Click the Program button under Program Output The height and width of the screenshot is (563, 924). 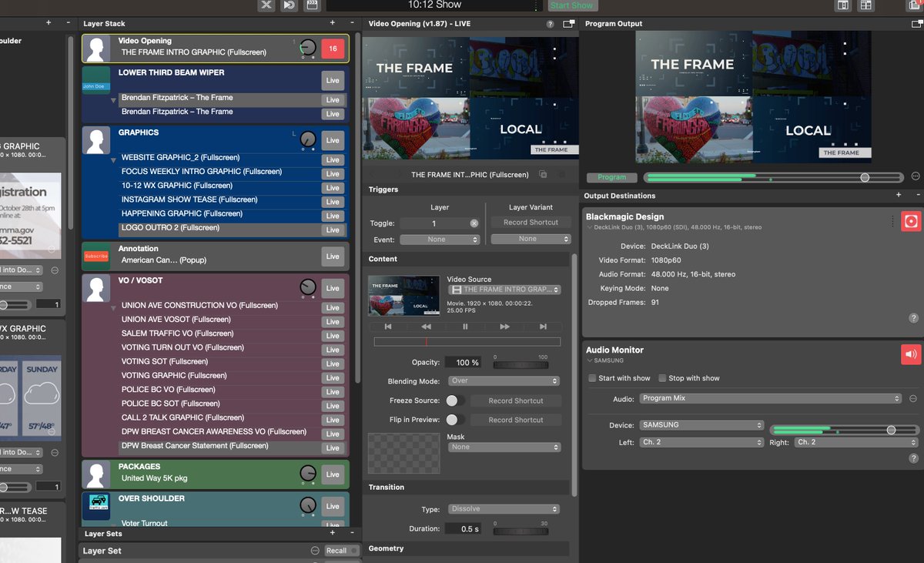click(612, 177)
